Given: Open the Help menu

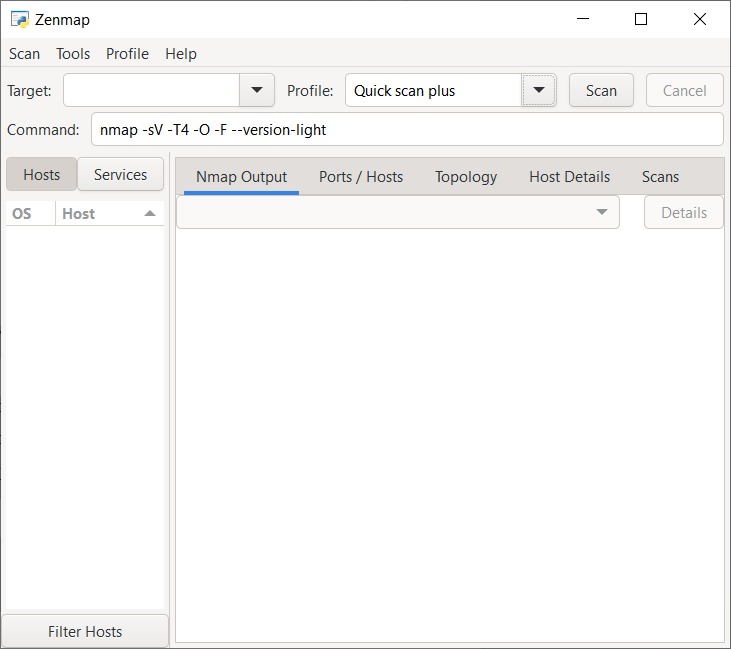Looking at the screenshot, I should click(x=181, y=54).
